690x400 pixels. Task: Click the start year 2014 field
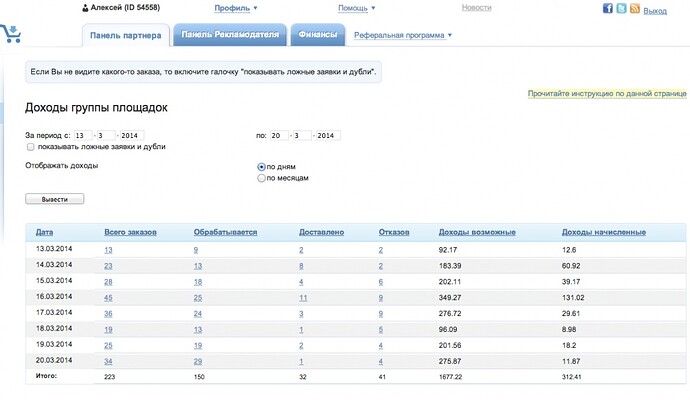tap(132, 136)
